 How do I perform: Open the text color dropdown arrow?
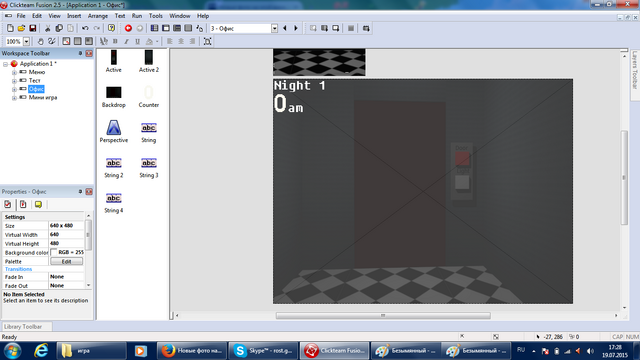(x=157, y=41)
